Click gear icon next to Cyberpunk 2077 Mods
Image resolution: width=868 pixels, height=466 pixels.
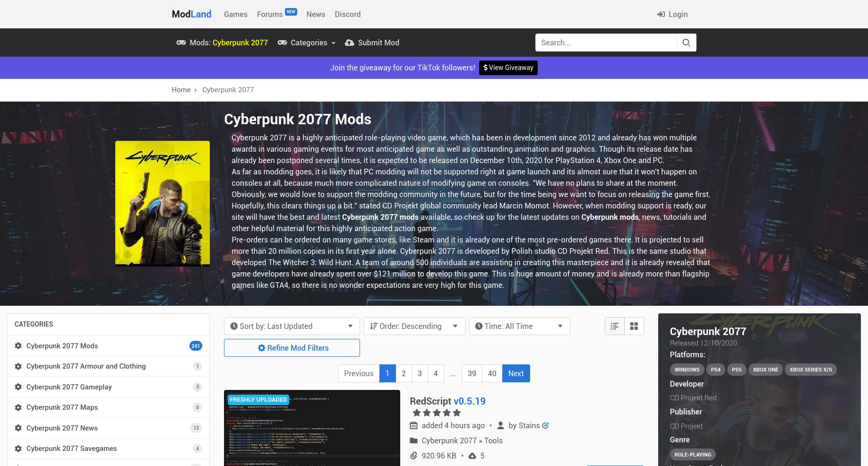(x=18, y=346)
